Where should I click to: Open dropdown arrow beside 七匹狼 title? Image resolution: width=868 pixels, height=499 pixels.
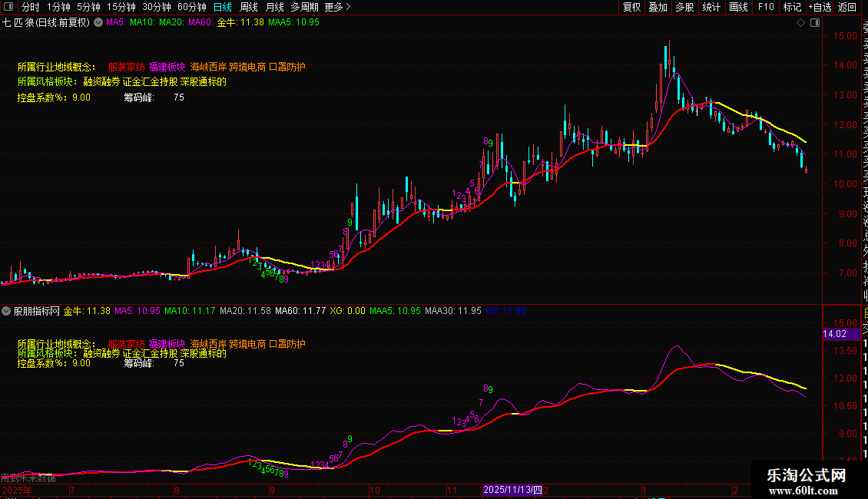click(x=98, y=22)
